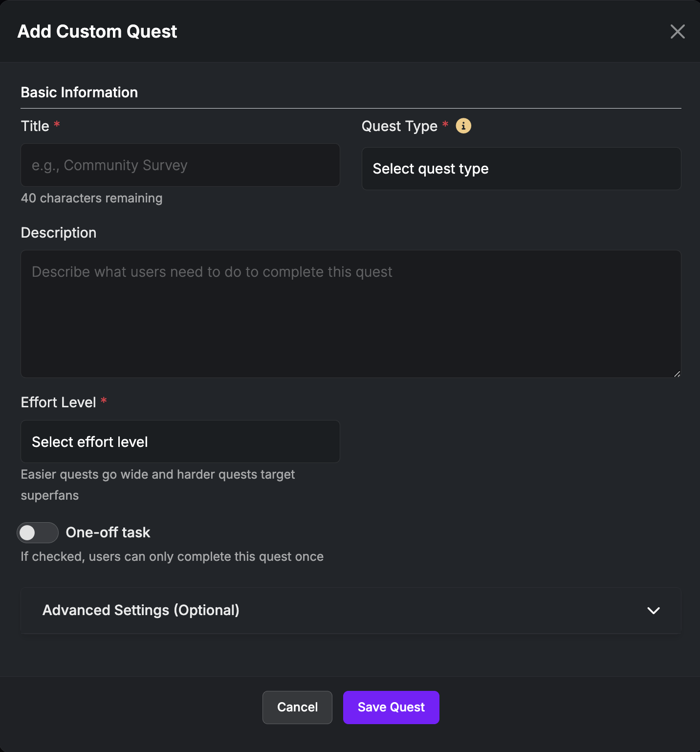Open the Select quest type dropdown
Viewport: 700px width, 752px height.
[521, 169]
